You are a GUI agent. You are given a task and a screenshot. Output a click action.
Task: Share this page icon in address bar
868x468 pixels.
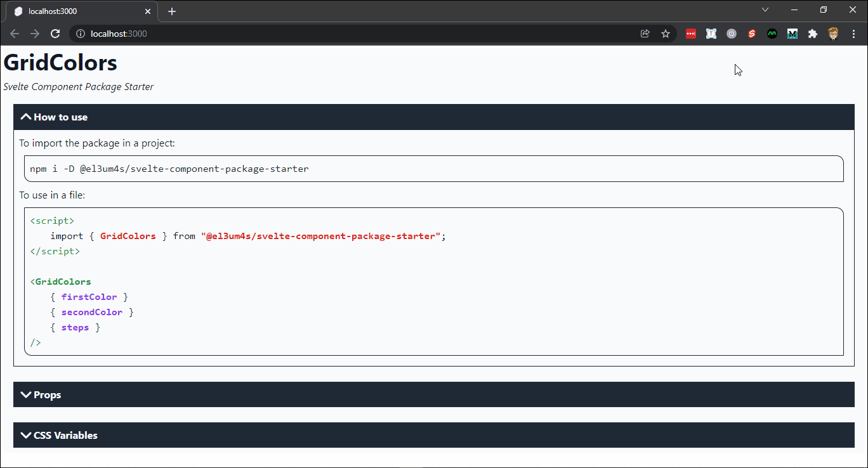click(645, 34)
